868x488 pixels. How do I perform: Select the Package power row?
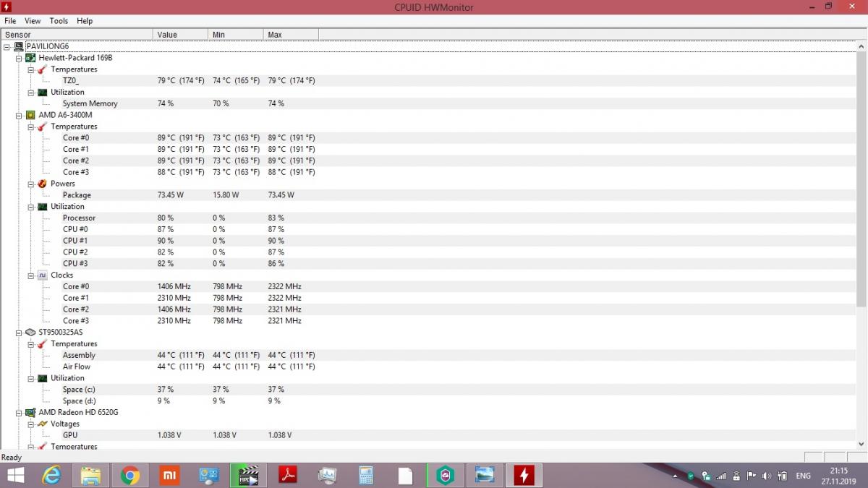pos(427,195)
